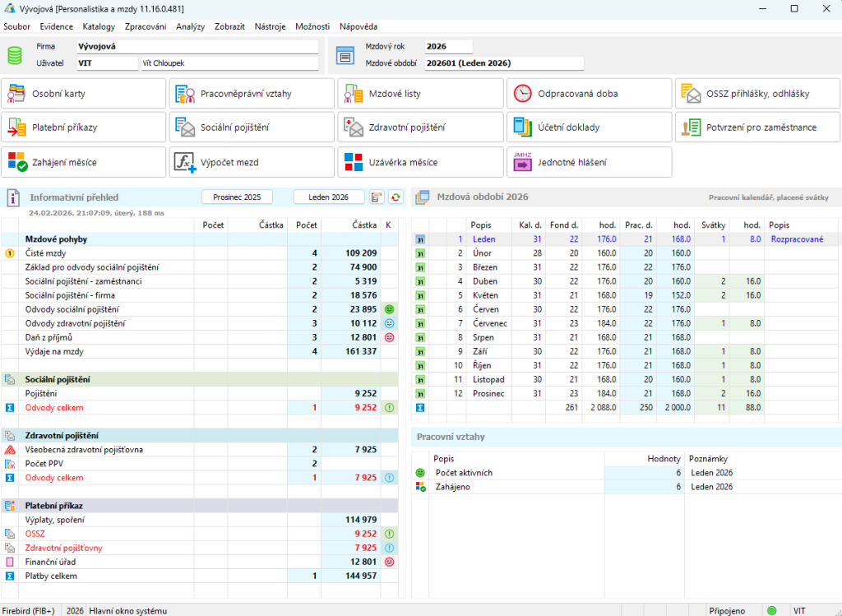Launch Výpočet mezd payroll calculation
Viewport: 842px width, 616px height.
coord(253,162)
